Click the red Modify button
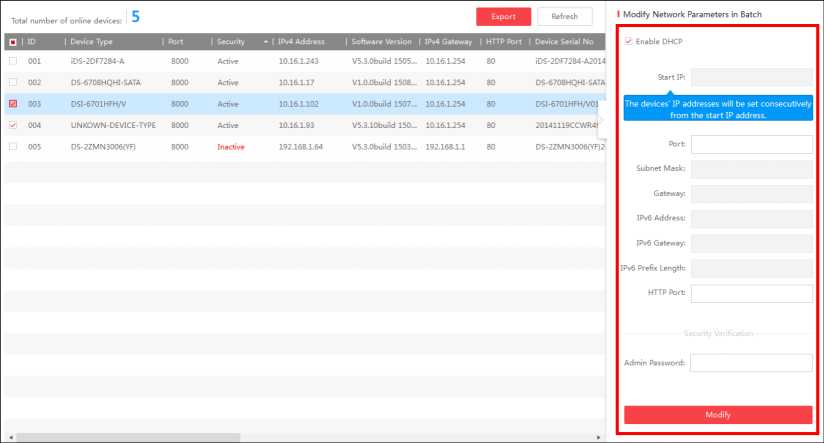Viewport: 824px width, 443px height. (x=718, y=414)
